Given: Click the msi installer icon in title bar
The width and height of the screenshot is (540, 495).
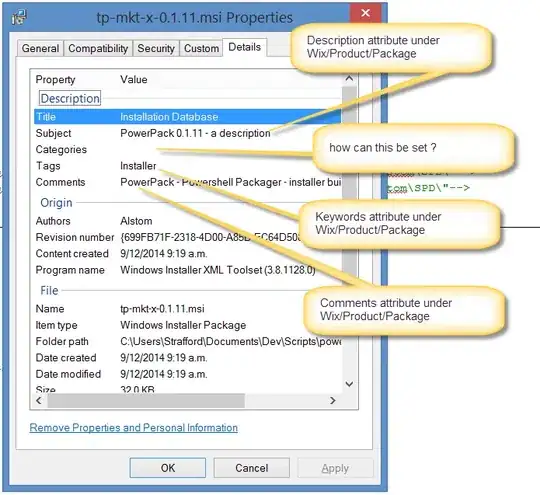Looking at the screenshot, I should tap(19, 17).
